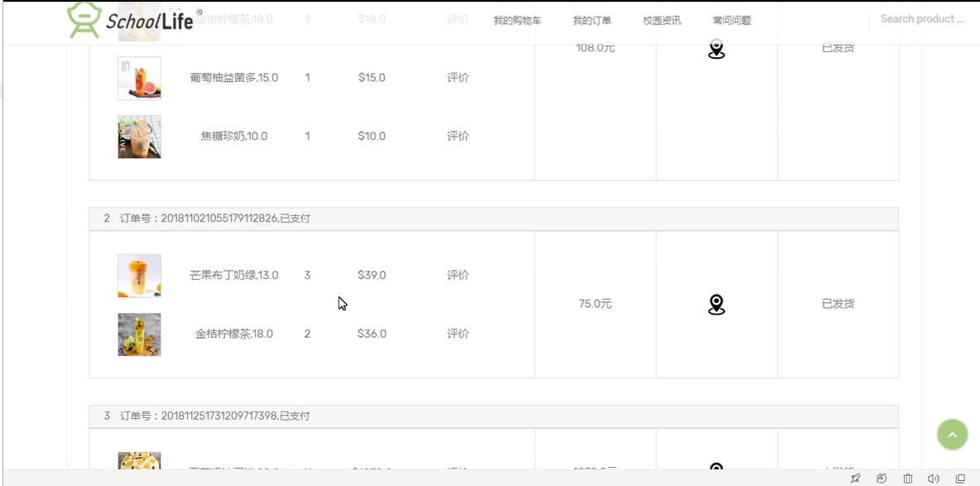Open the 焦糖珍奶 product thumbnail
Viewport: 980px width, 486px height.
click(x=139, y=137)
